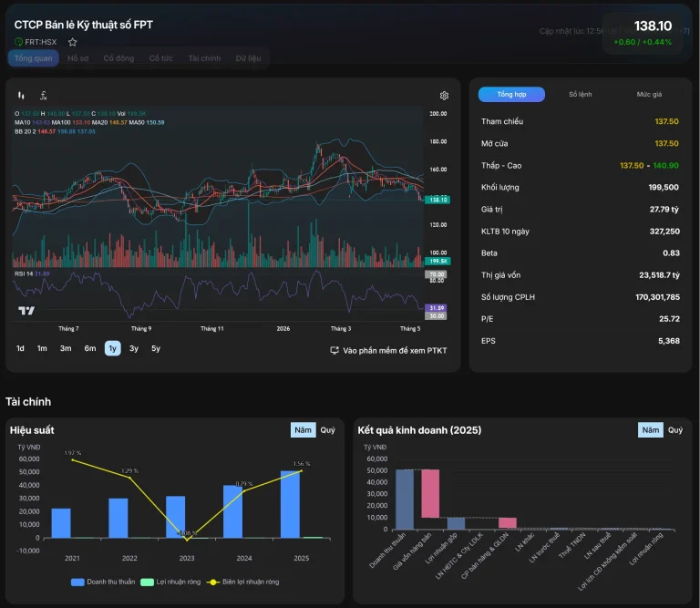
Task: Click Beta value 0.83
Action: (671, 253)
